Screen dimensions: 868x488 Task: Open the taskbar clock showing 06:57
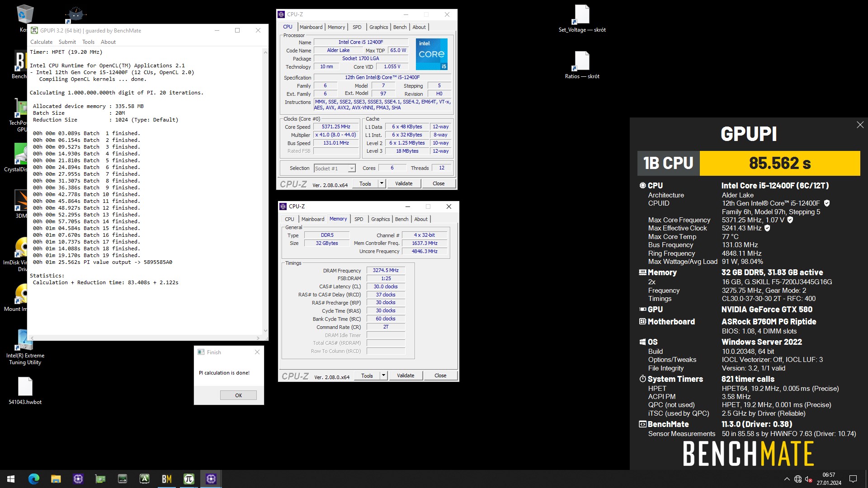829,479
